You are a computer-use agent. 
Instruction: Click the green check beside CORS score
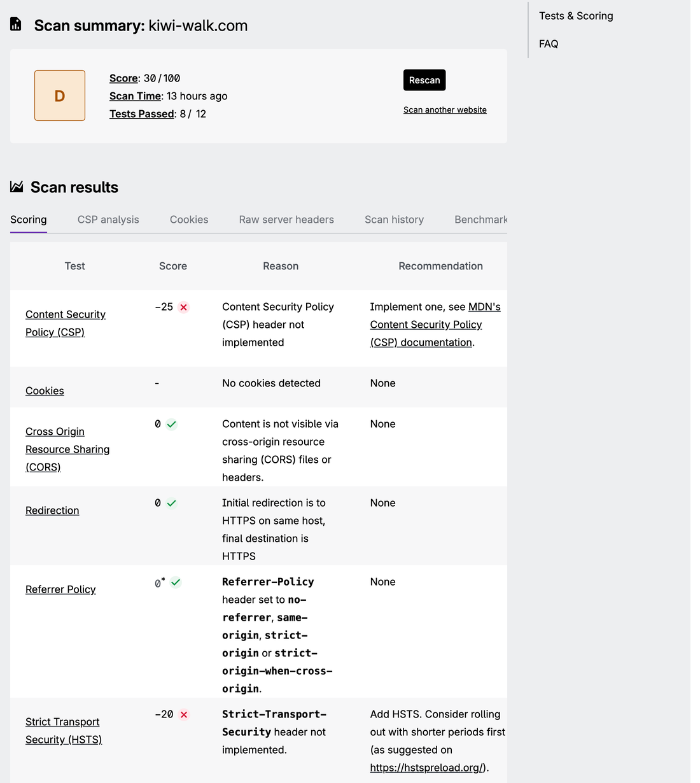(171, 425)
